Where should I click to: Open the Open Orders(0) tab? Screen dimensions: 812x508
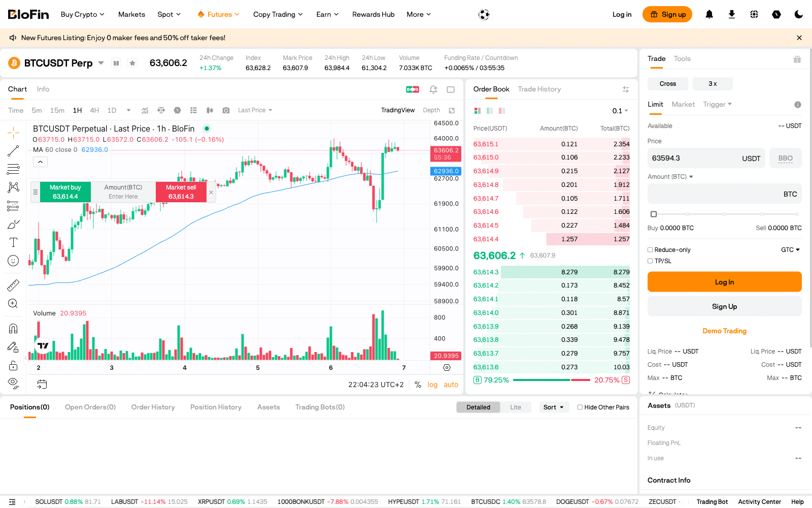coord(90,407)
